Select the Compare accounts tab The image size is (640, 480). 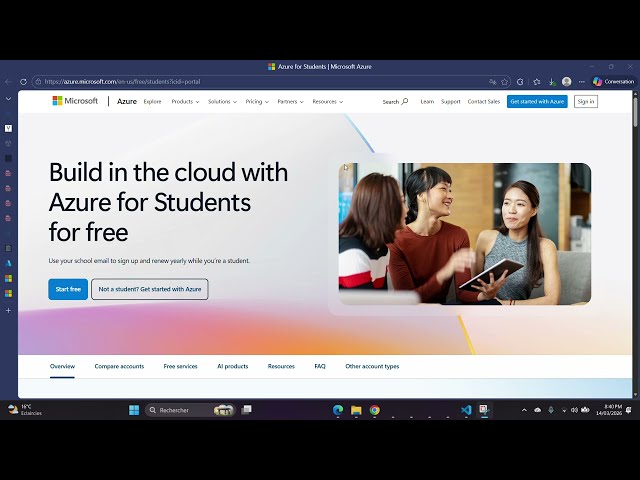click(x=119, y=367)
